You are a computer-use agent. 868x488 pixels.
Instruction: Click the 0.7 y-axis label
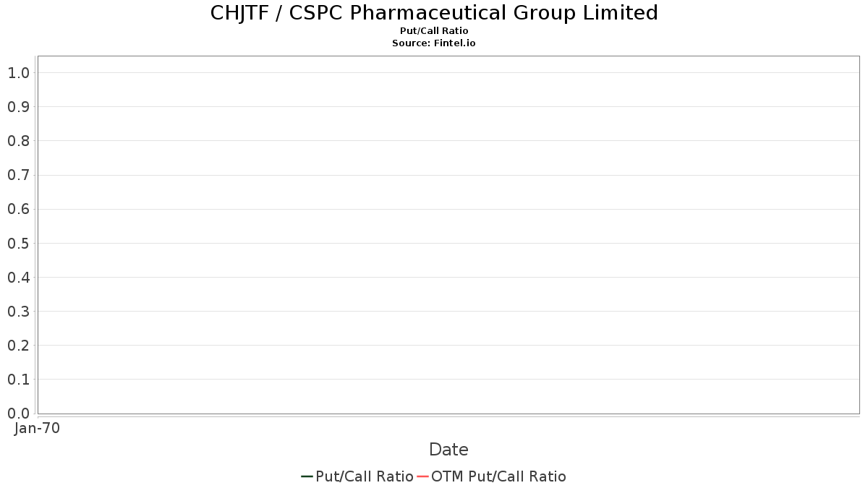coord(18,175)
